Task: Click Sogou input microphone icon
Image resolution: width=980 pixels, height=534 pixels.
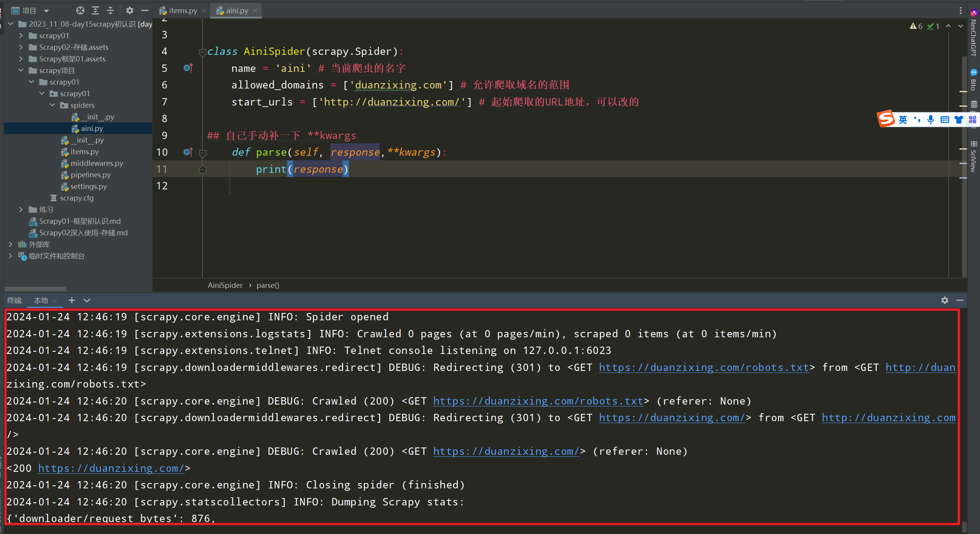Action: pyautogui.click(x=931, y=119)
